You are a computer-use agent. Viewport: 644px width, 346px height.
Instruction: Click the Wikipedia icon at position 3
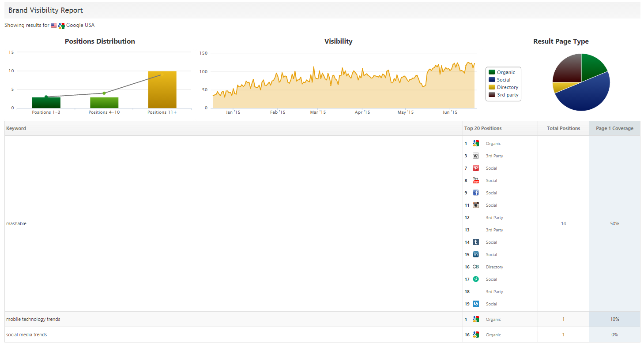point(475,156)
